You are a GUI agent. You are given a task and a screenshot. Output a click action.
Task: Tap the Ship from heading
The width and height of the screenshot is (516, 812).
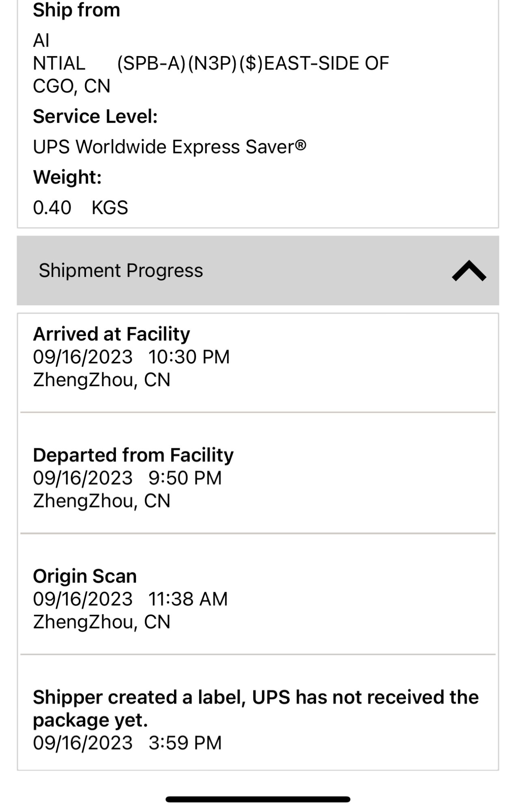(76, 10)
